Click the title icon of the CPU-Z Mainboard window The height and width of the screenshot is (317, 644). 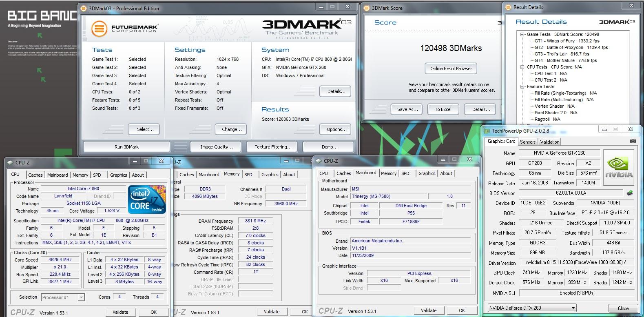pyautogui.click(x=319, y=161)
